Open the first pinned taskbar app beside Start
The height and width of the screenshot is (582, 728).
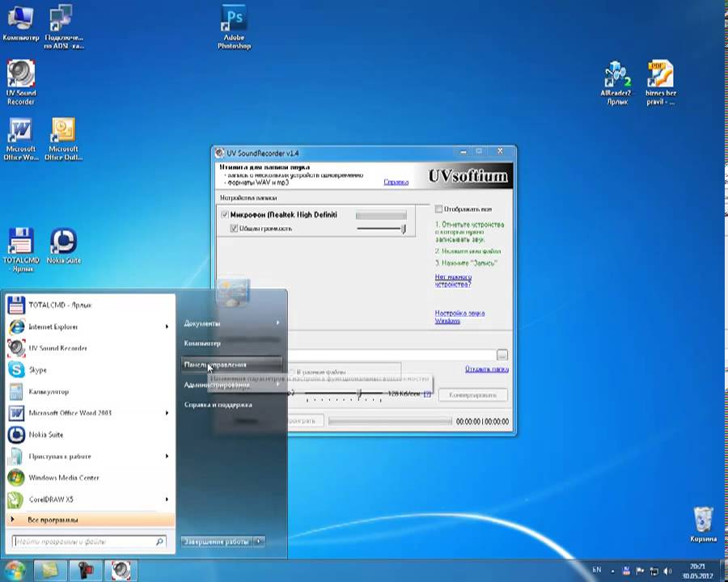[x=49, y=571]
